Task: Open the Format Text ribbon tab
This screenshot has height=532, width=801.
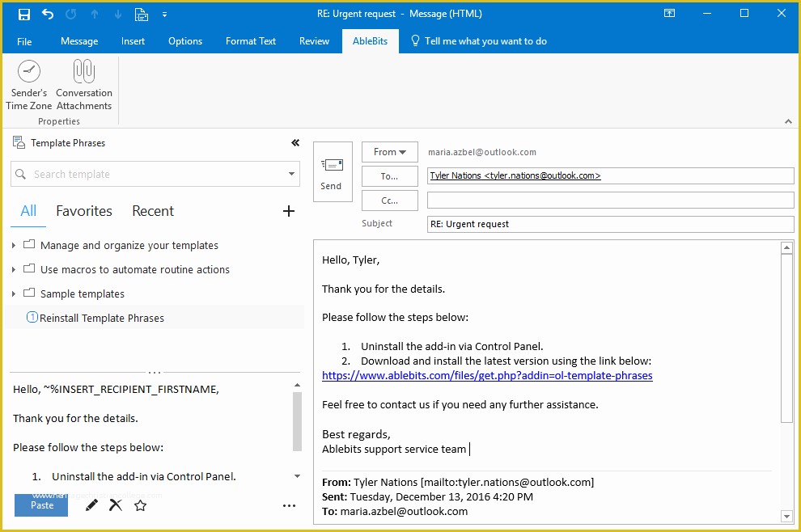Action: 251,41
